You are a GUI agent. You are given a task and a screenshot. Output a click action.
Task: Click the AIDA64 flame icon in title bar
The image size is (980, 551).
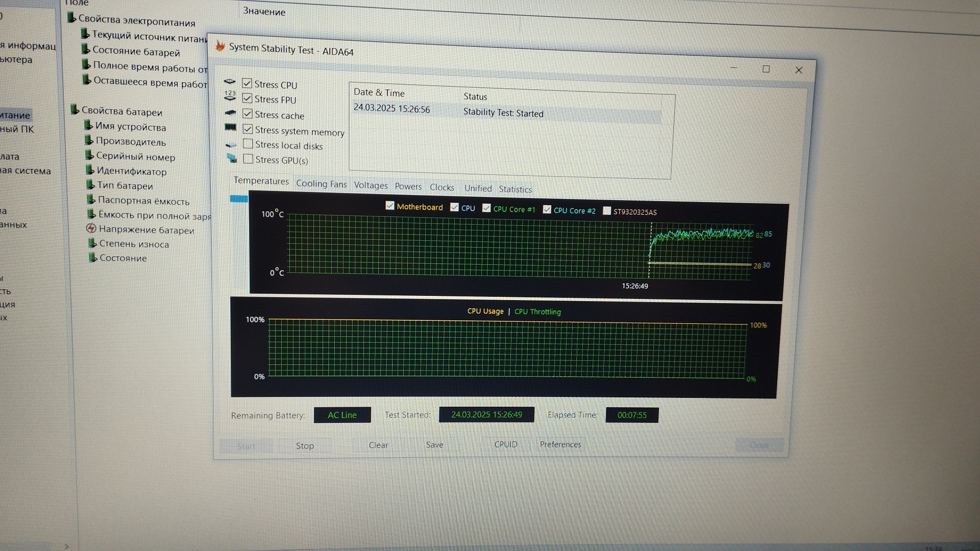(220, 46)
